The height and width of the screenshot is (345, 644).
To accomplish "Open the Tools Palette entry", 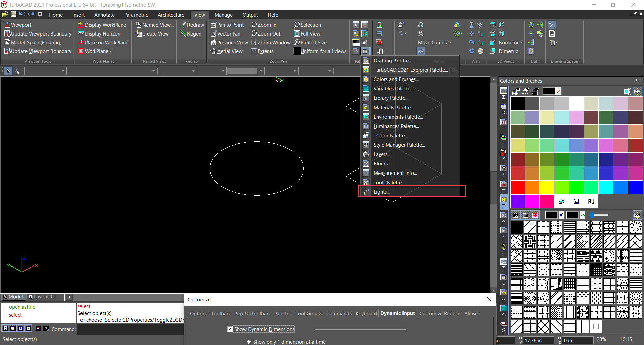I will [410, 183].
